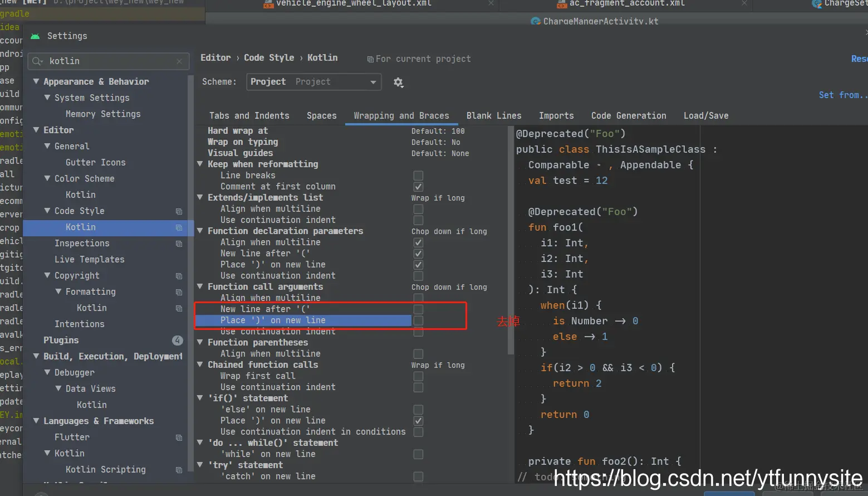This screenshot has width=868, height=496.
Task: Toggle Wrap first call checkbox
Action: pos(418,376)
